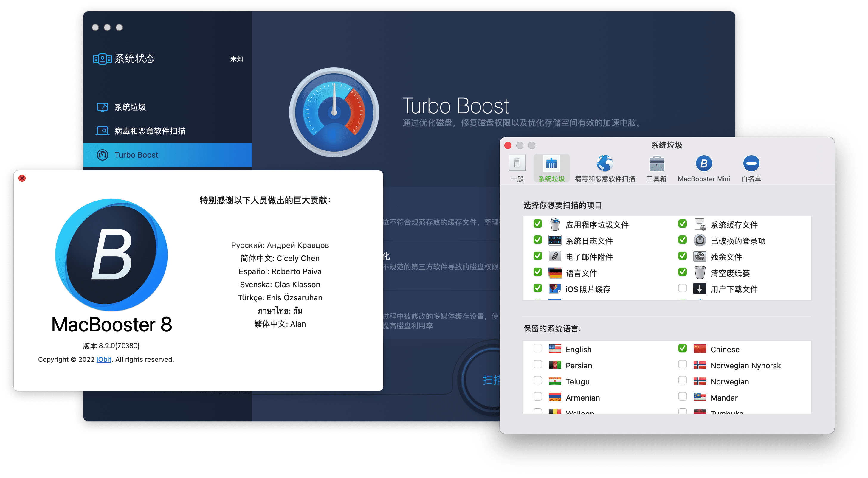Check the Norwegian Nynorsk language checkbox
The image size is (868, 478).
pos(682,364)
